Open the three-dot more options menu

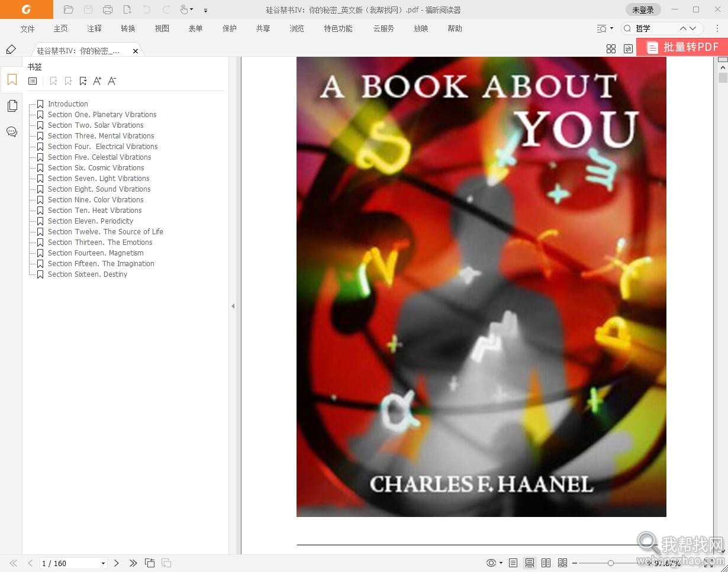pyautogui.click(x=717, y=28)
